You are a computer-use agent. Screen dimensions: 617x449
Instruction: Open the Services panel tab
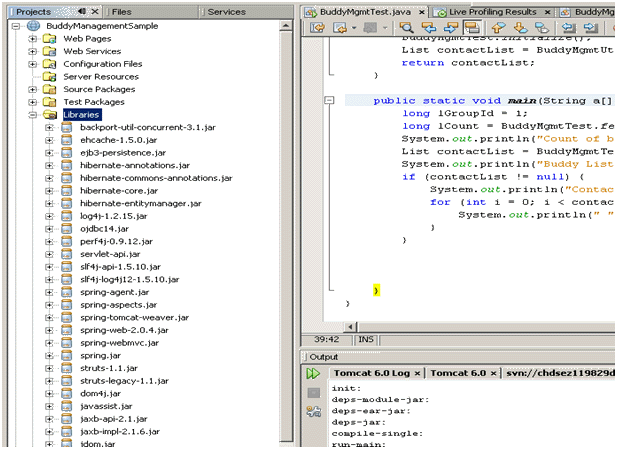pos(227,12)
